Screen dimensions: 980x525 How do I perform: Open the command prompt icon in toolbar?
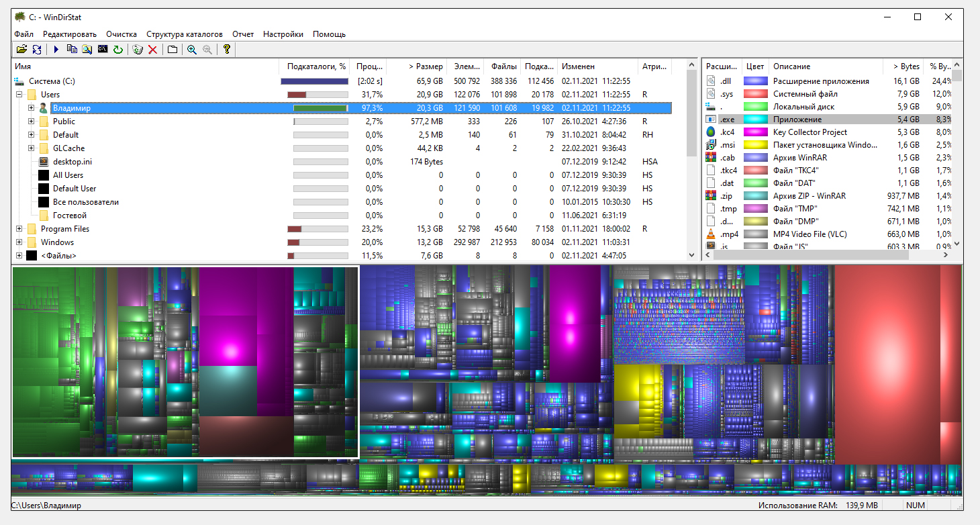pyautogui.click(x=103, y=50)
